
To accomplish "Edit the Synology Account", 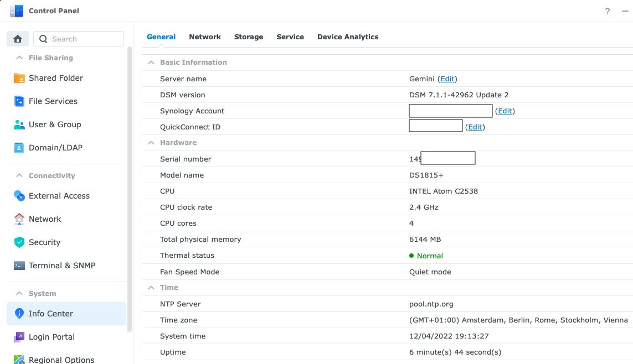I will pos(505,111).
